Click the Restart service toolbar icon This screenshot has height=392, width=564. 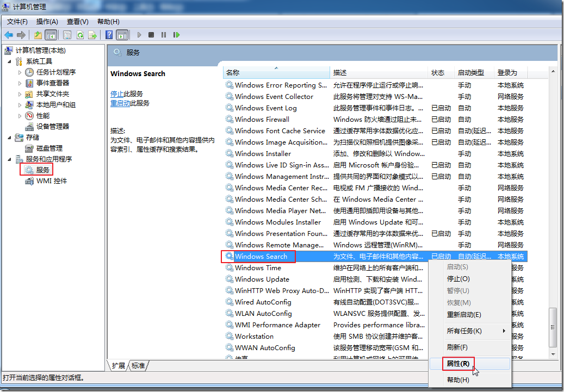click(x=176, y=35)
